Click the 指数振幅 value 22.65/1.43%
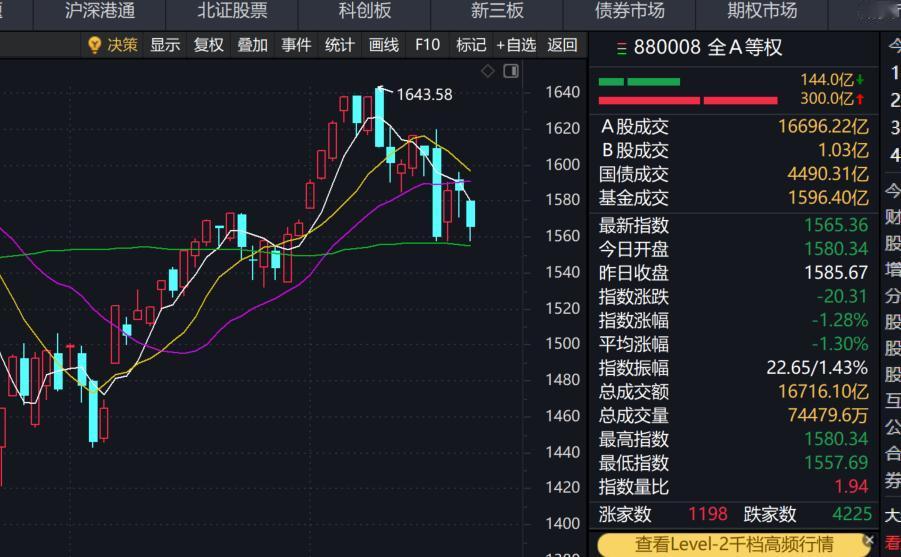Image resolution: width=901 pixels, height=557 pixels. click(817, 368)
